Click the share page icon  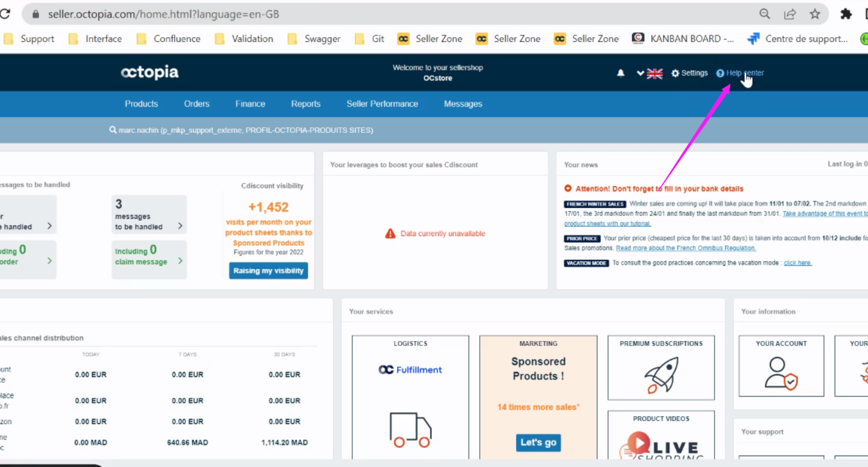pyautogui.click(x=790, y=14)
